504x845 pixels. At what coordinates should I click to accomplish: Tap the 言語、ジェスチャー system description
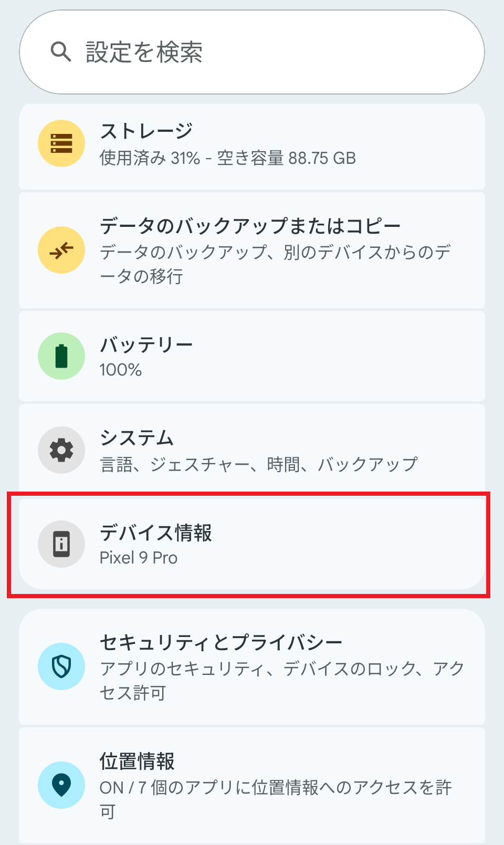tap(258, 464)
